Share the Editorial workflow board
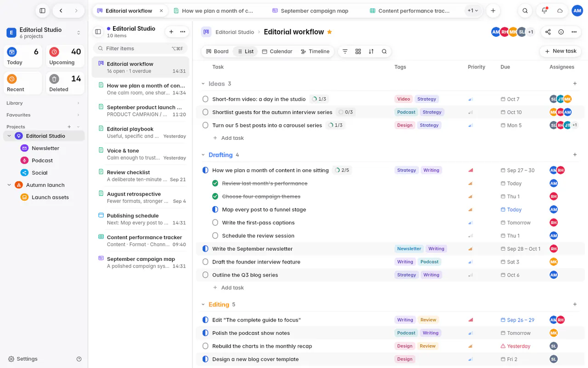This screenshot has width=588, height=368. [548, 32]
